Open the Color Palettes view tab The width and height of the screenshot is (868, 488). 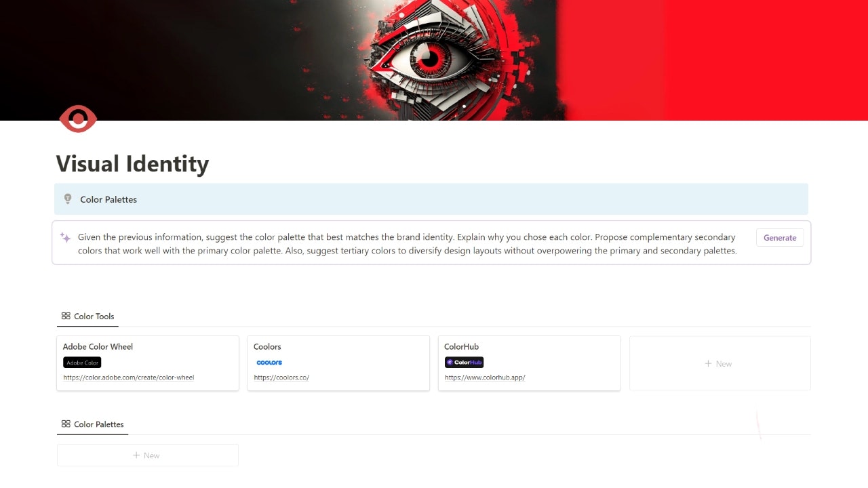click(92, 424)
